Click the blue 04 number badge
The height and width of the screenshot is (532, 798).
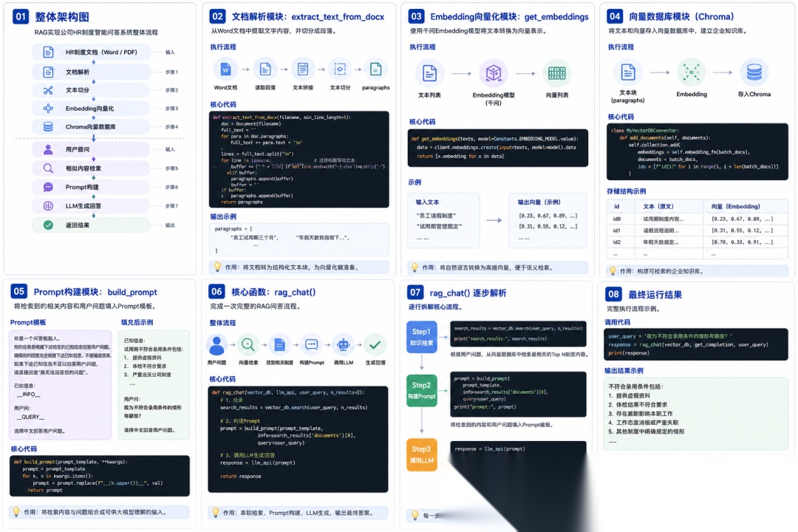(615, 16)
